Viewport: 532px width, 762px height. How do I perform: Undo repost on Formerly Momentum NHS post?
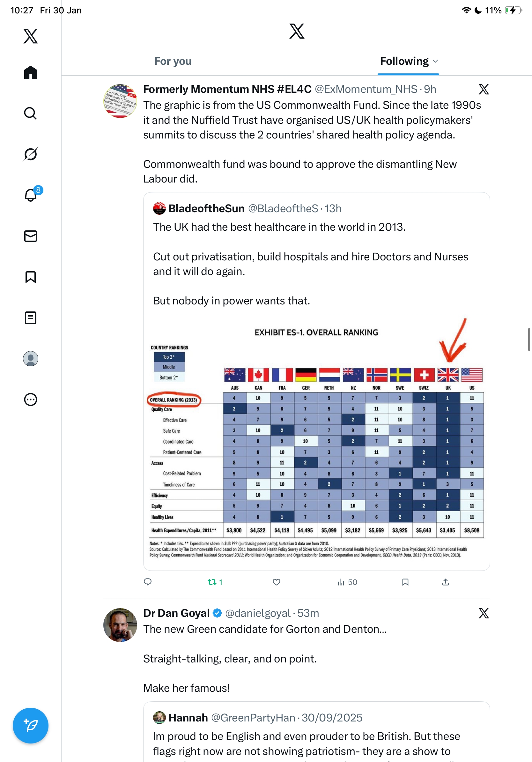click(x=212, y=582)
